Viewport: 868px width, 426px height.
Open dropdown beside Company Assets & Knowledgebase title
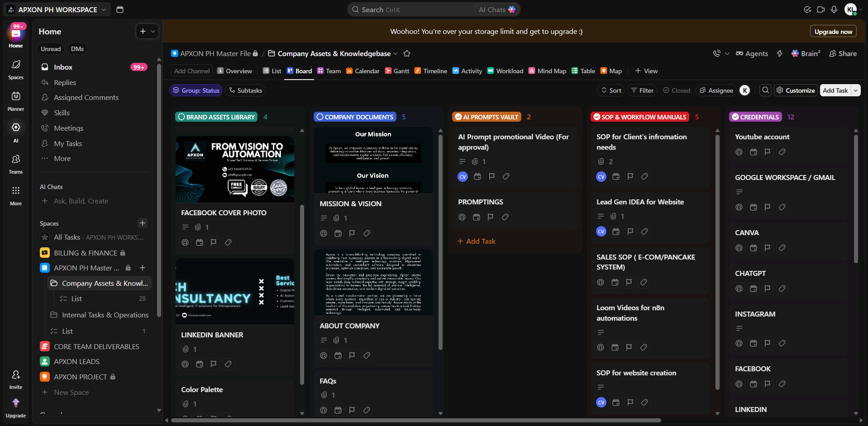(396, 53)
